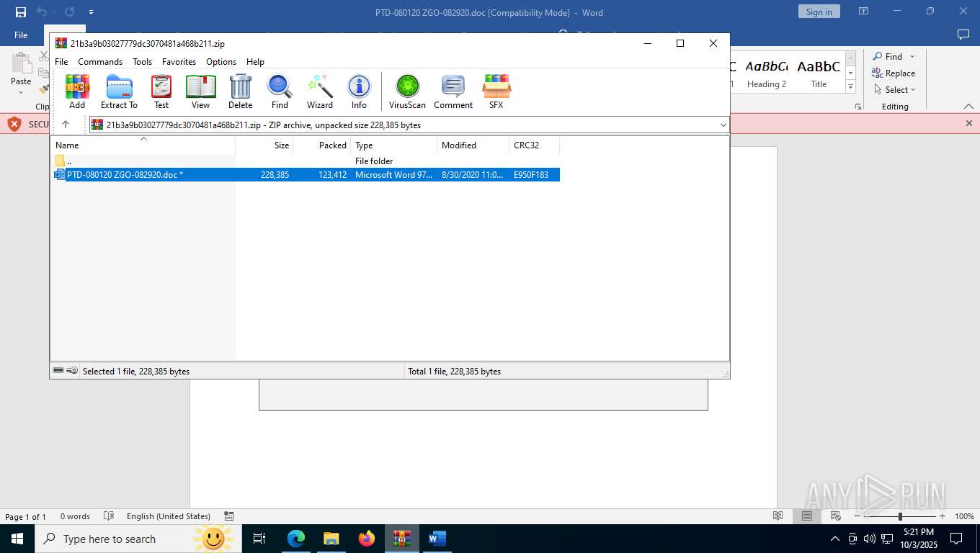
Task: Expand the Find dropdown arrow in Word
Action: [x=912, y=57]
